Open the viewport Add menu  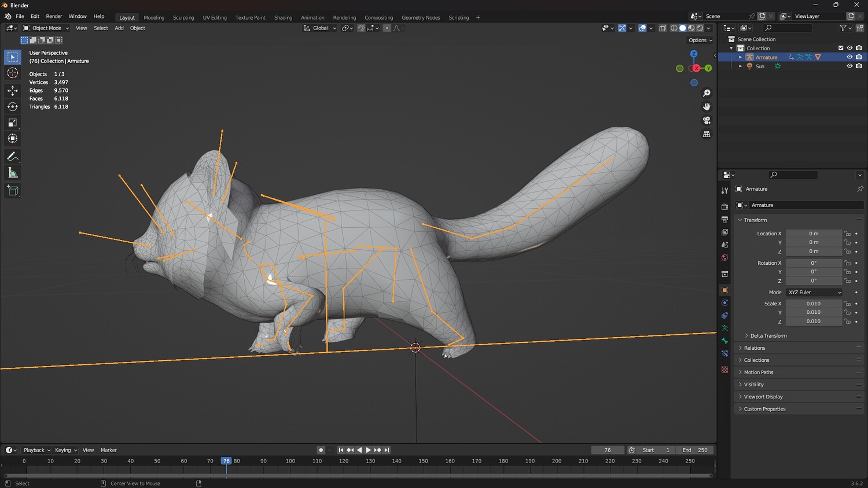(x=119, y=28)
